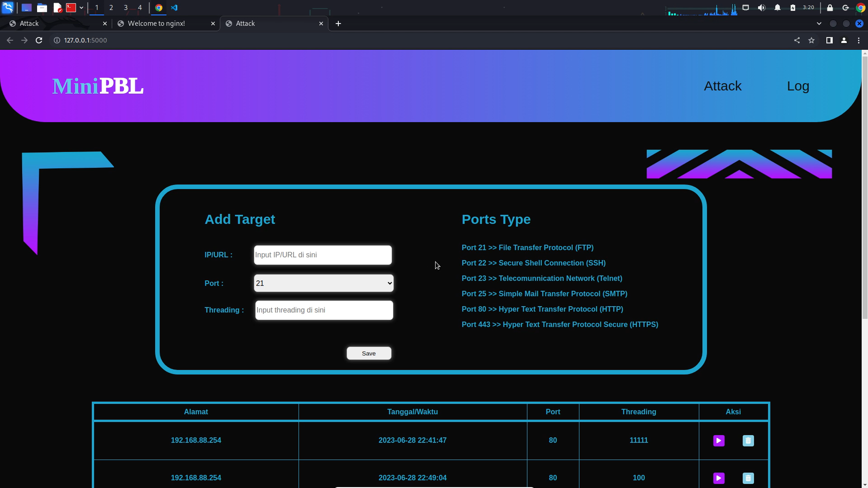Switch to the Welcome to nginx! tab
868x488 pixels.
pos(165,24)
